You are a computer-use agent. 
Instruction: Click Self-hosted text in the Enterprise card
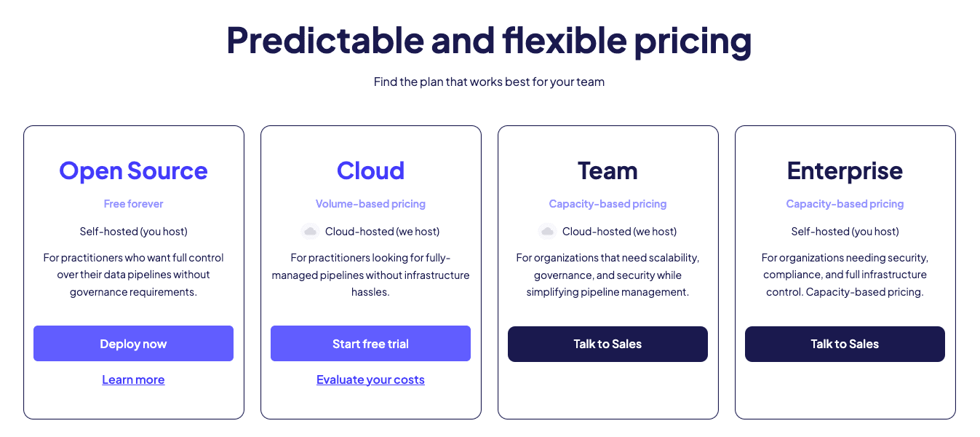845,232
